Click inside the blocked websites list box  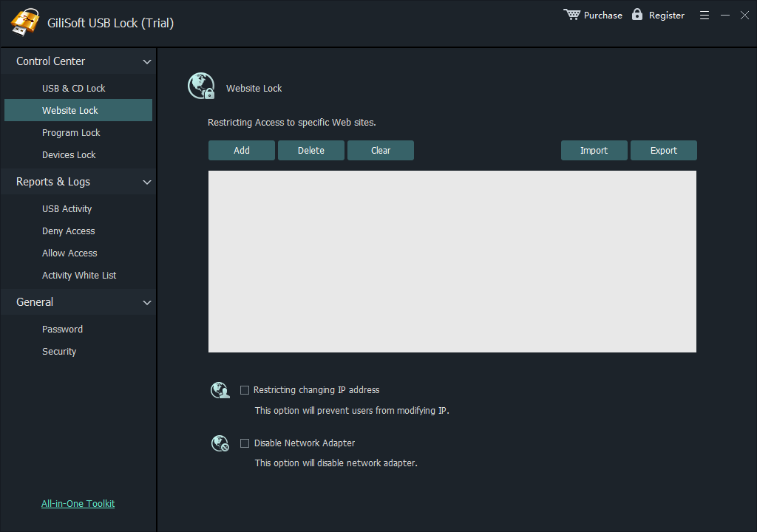pyautogui.click(x=452, y=261)
